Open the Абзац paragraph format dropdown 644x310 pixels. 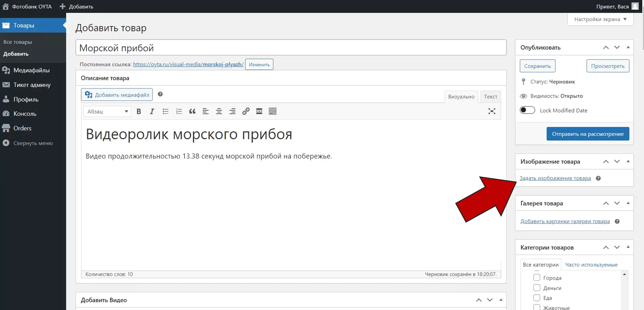(x=107, y=112)
